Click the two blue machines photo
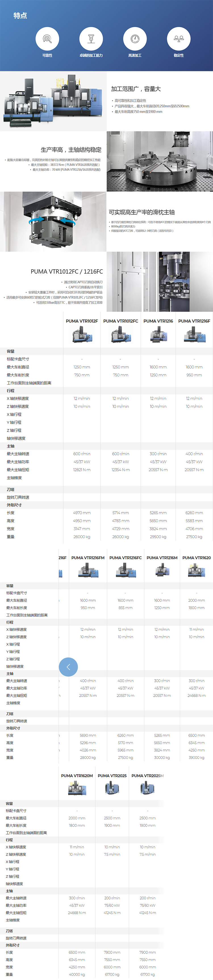Image resolution: width=213 pixels, height=980 pixels. point(53,101)
